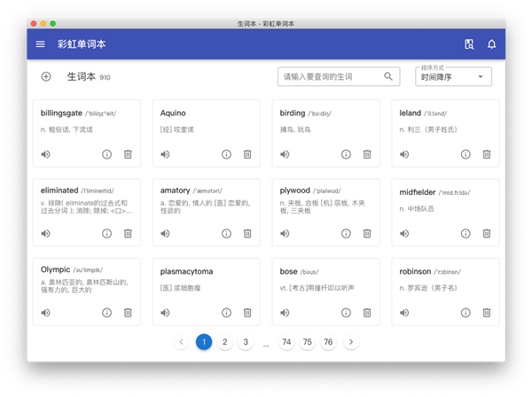Delete the word midfielder
Viewport: 532px width, 397px height.
pyautogui.click(x=487, y=234)
